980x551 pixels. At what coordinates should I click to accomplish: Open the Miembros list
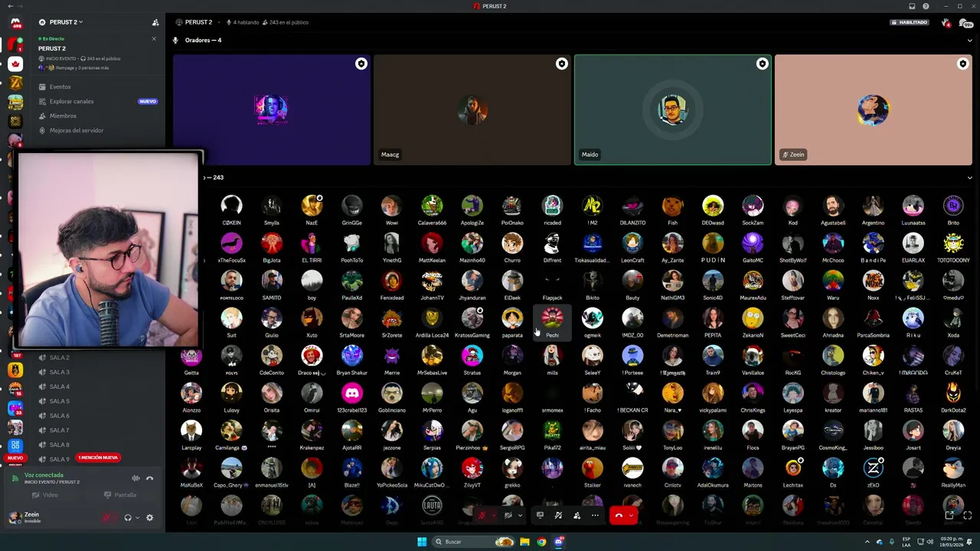63,116
